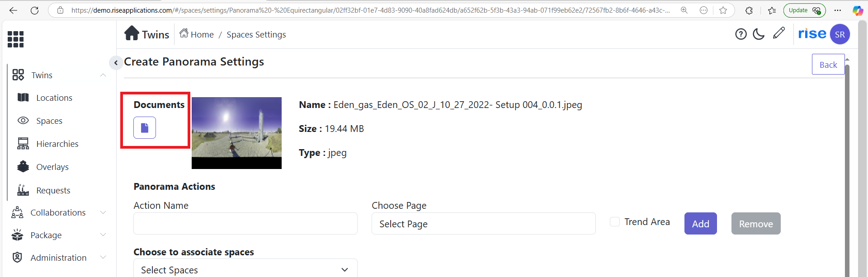Viewport: 868px width, 277px height.
Task: Focus the Action Name input field
Action: (245, 224)
